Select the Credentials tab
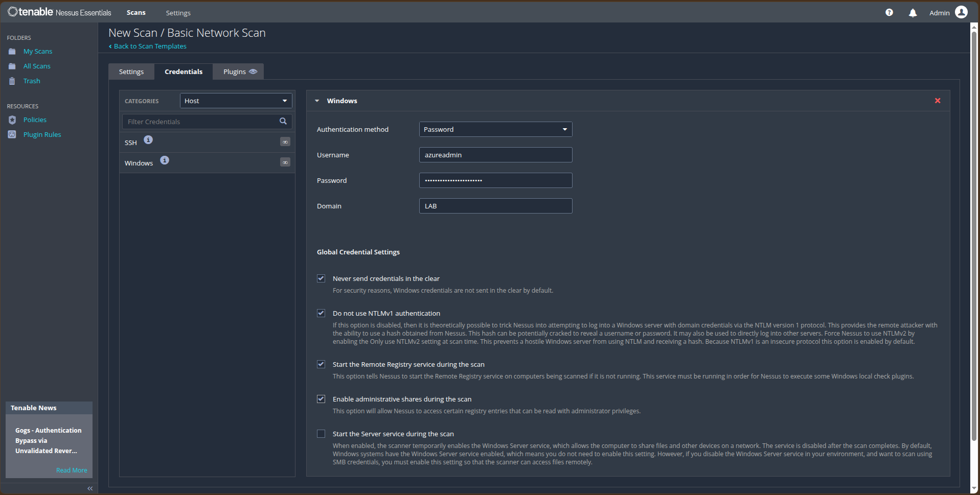This screenshot has width=980, height=495. click(x=184, y=72)
